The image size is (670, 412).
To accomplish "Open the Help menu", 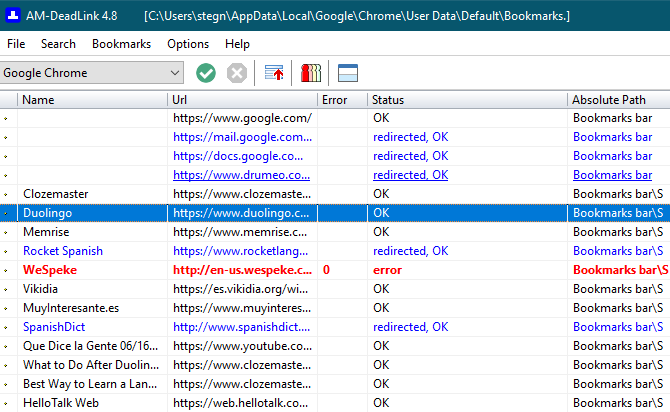I will 237,44.
